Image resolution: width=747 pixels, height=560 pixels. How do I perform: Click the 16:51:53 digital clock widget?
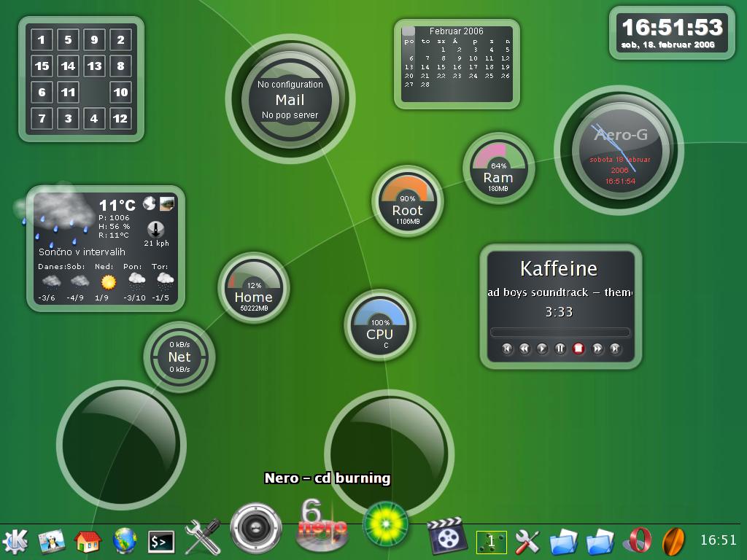pos(672,32)
